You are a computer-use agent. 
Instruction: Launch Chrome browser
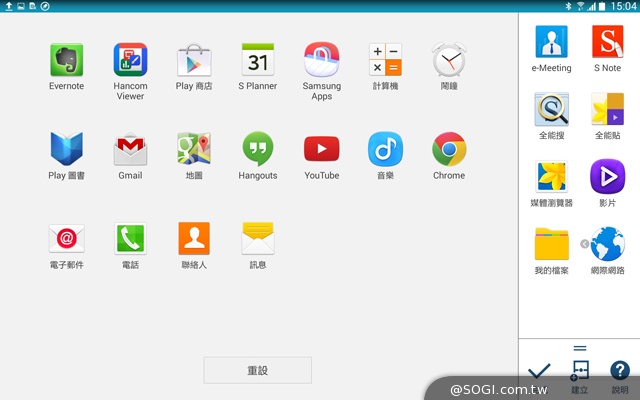449,149
